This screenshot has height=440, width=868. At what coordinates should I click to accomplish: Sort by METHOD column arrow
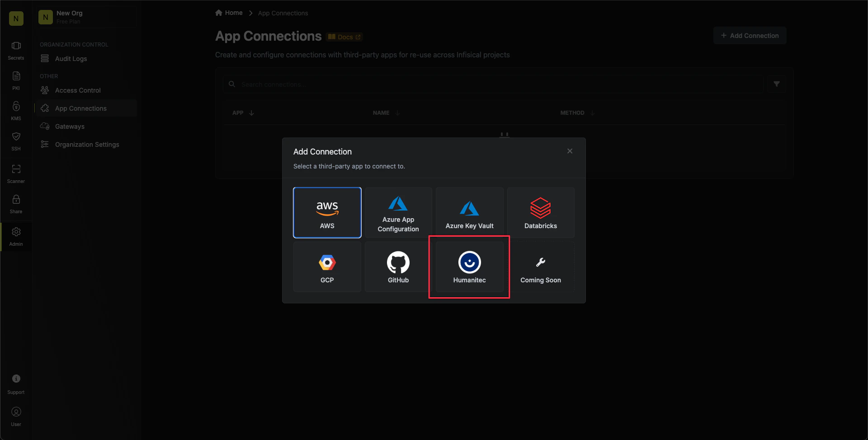point(592,113)
